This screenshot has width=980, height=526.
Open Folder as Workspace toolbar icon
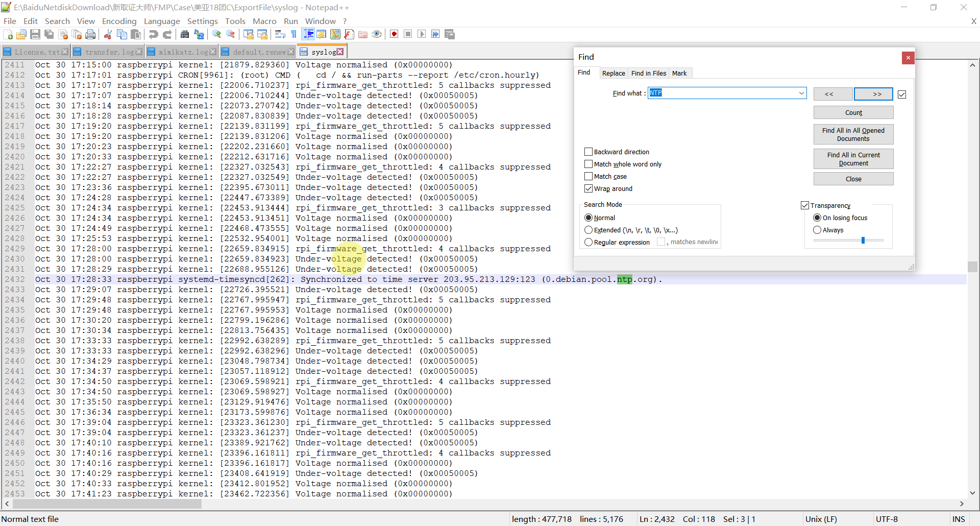pyautogui.click(x=363, y=34)
